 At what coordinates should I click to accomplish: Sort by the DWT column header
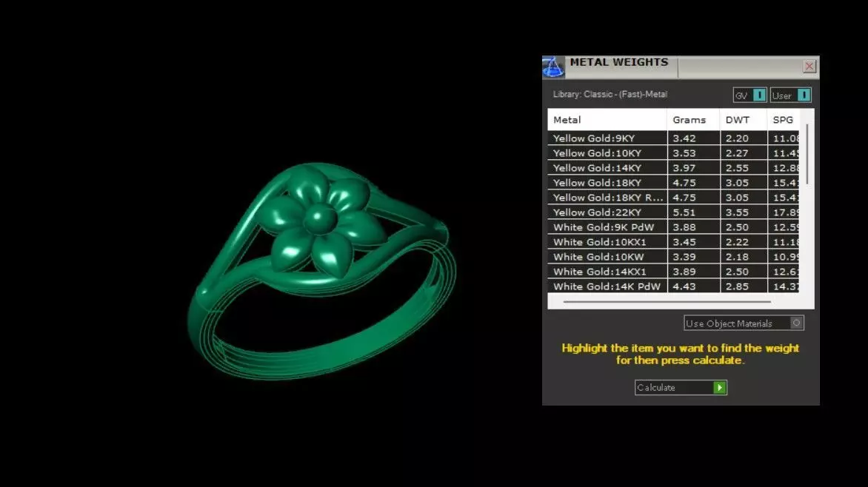(x=743, y=120)
